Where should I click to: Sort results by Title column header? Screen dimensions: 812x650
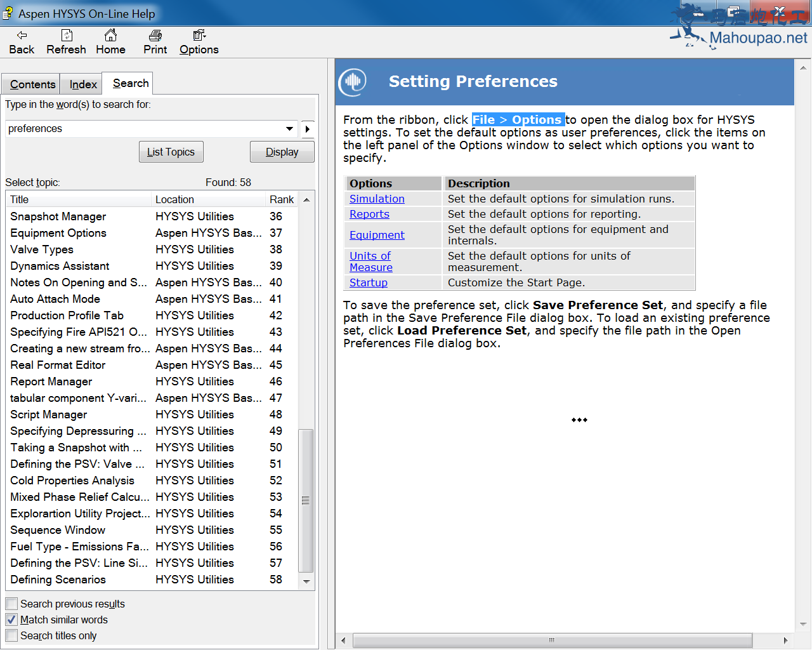(x=79, y=199)
